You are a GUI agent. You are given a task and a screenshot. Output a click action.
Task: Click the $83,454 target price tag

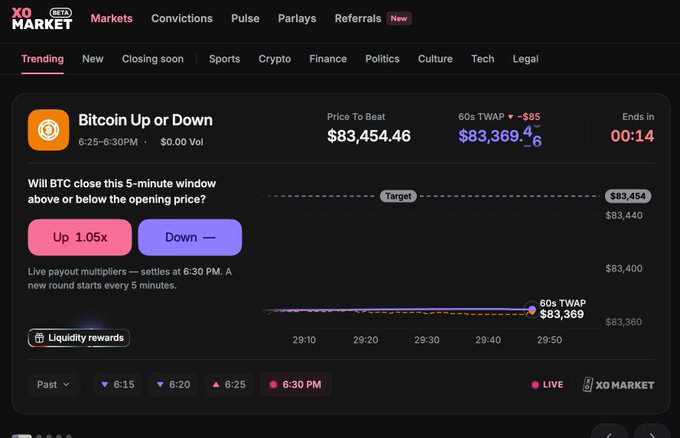point(628,196)
